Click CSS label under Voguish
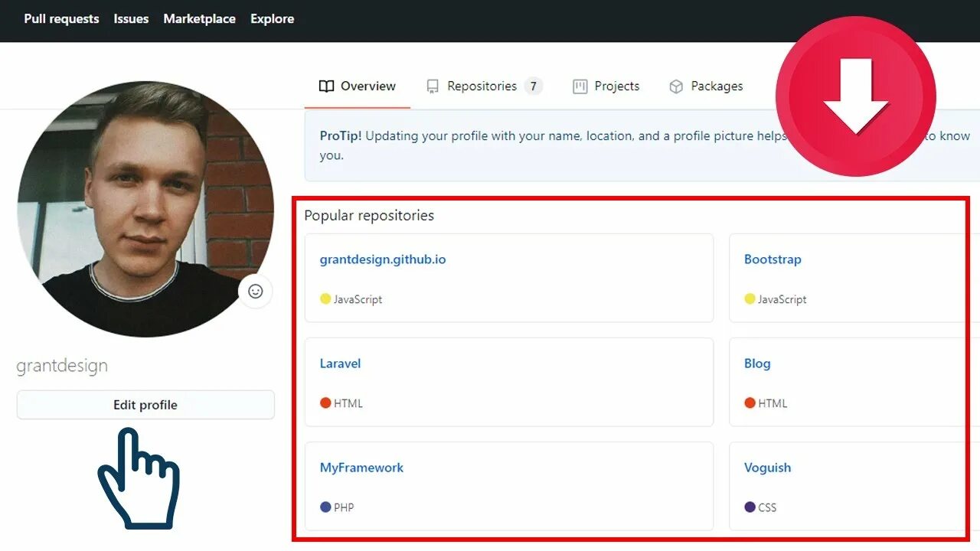The image size is (980, 551). click(767, 507)
